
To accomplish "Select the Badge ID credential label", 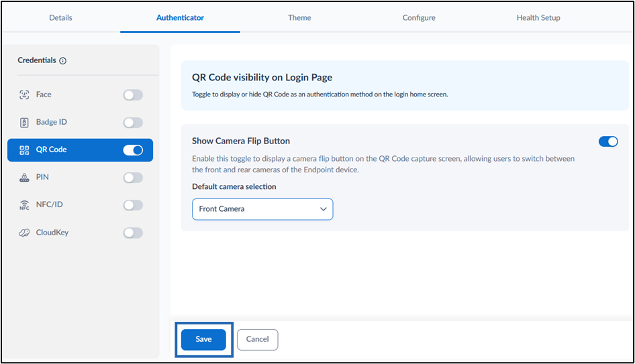I will (52, 122).
